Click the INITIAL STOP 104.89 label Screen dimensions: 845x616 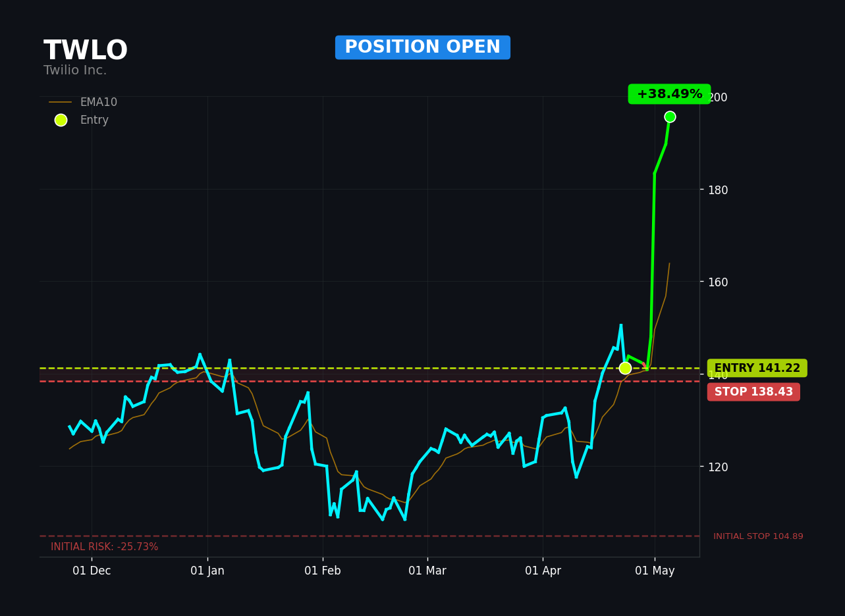[758, 536]
